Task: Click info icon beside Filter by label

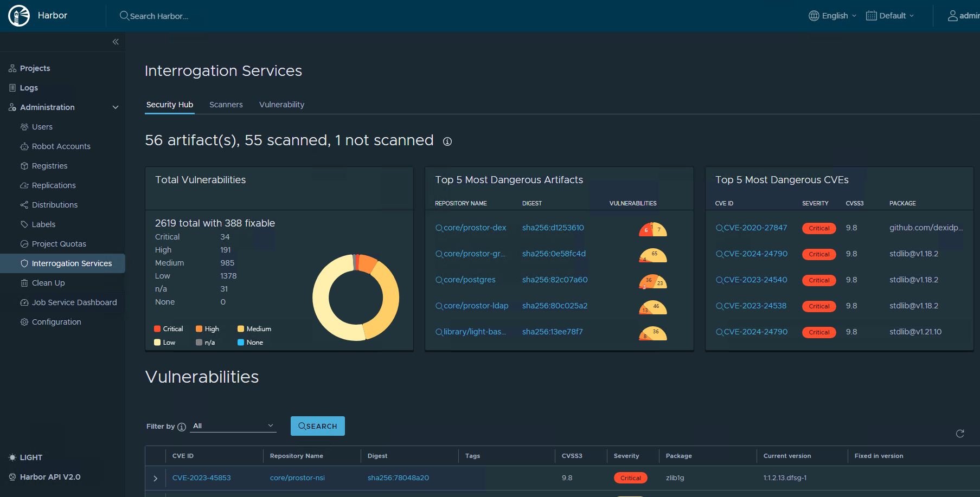Action: (182, 427)
